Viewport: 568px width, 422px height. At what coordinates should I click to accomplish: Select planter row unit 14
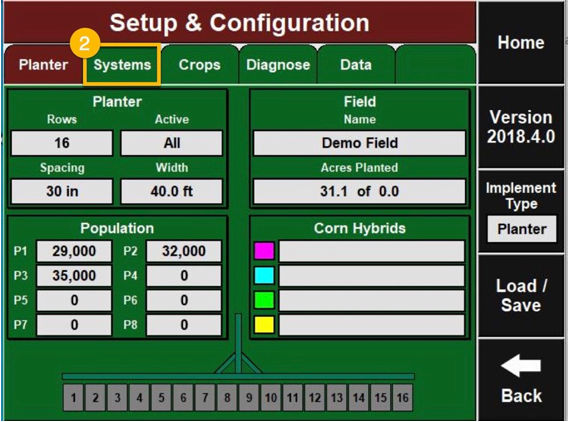[359, 398]
